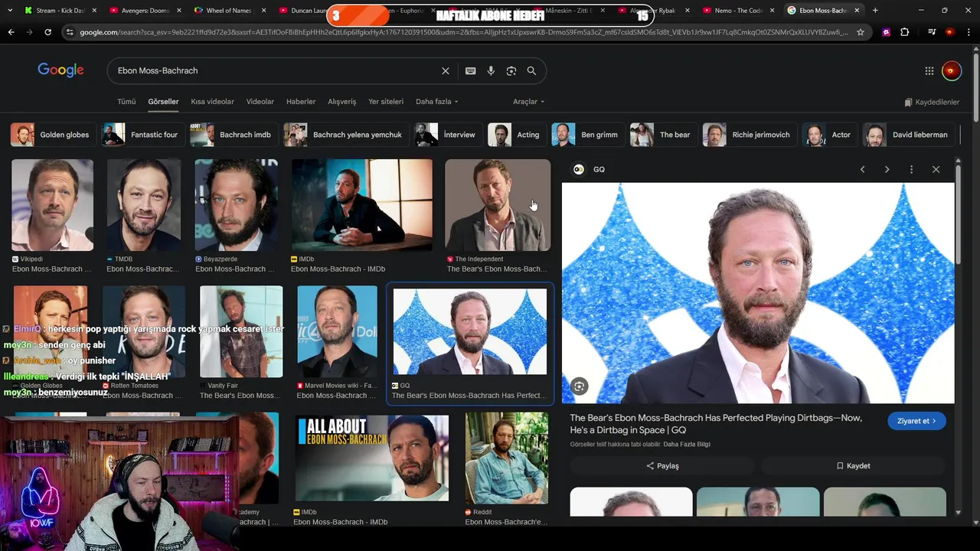This screenshot has width=980, height=551.
Task: Submit search with the magnifying glass icon
Action: click(x=531, y=70)
